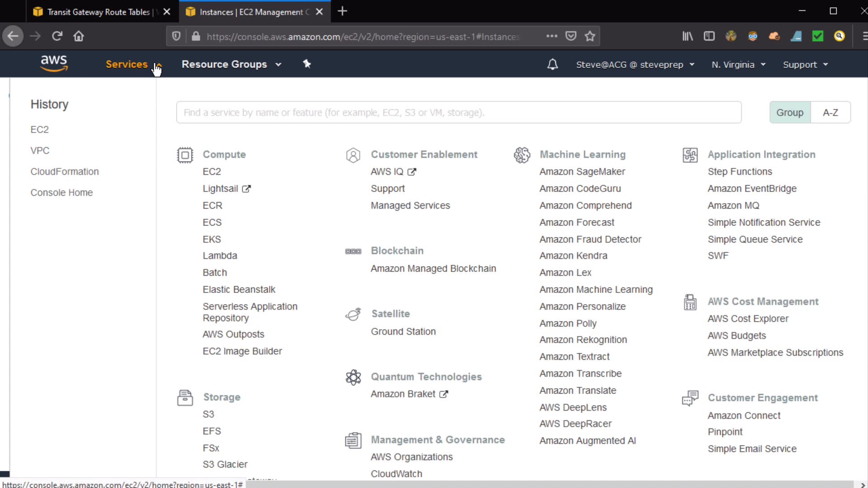Open the Lambda service link

pos(220,256)
